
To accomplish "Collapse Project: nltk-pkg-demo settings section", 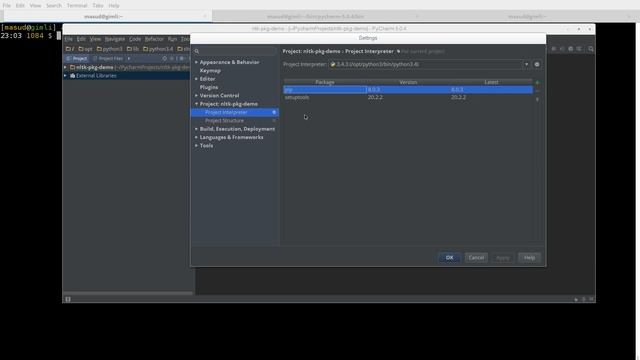I will [x=196, y=104].
